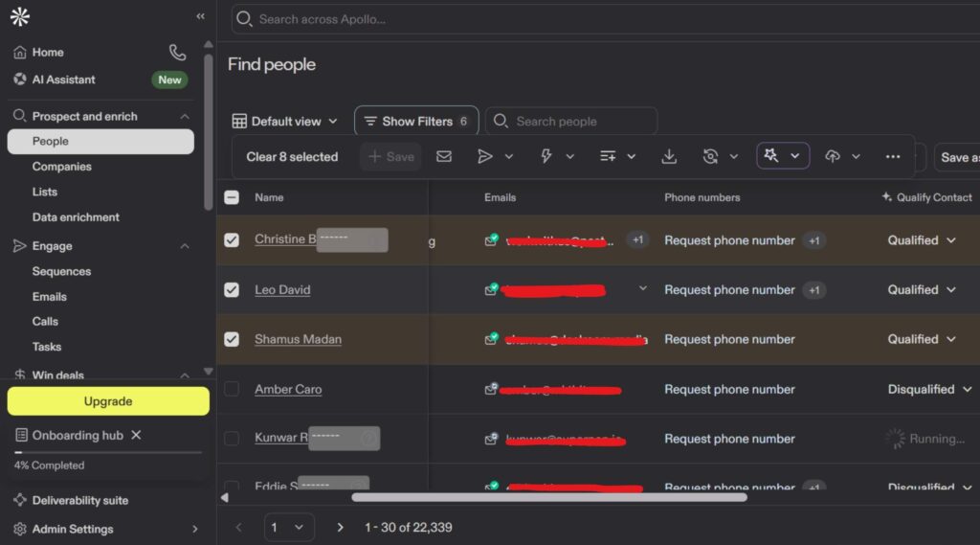Open Sequences in sidebar
Image resolution: width=980 pixels, height=545 pixels.
pyautogui.click(x=61, y=272)
